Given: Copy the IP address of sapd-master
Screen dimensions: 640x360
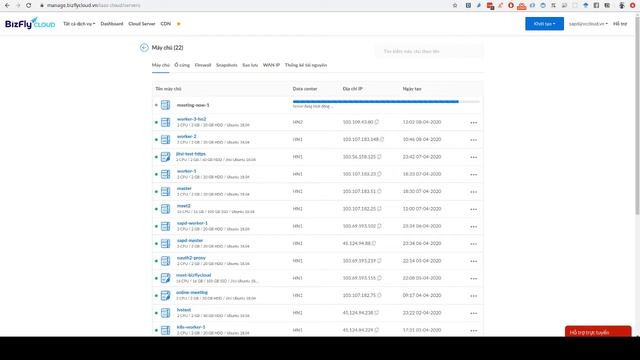Looking at the screenshot, I should (374, 243).
